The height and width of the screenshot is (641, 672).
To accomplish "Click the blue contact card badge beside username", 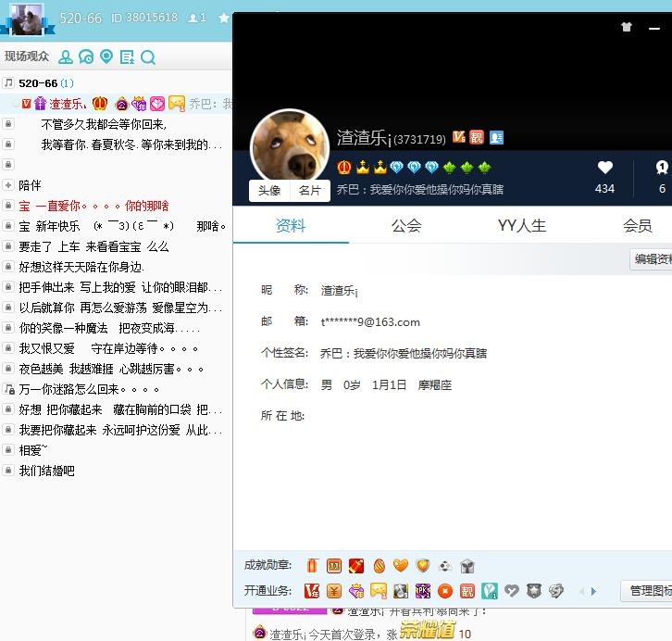I will tap(496, 138).
